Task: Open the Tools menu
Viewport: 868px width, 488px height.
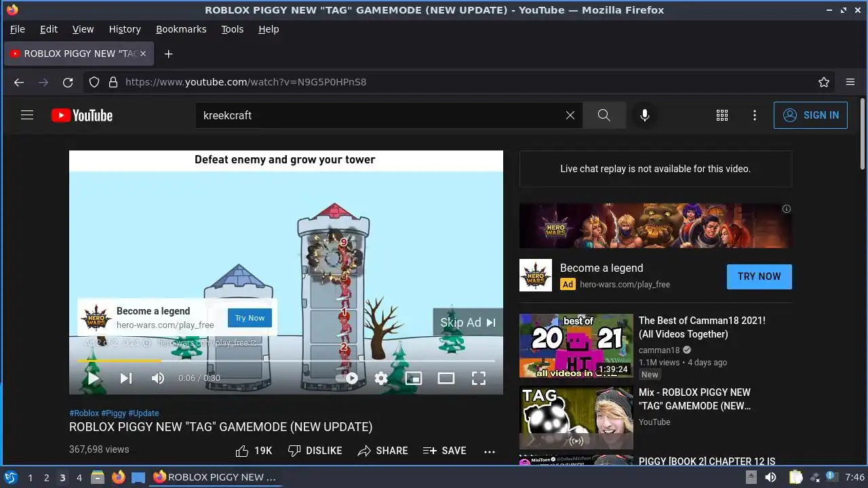Action: 232,29
